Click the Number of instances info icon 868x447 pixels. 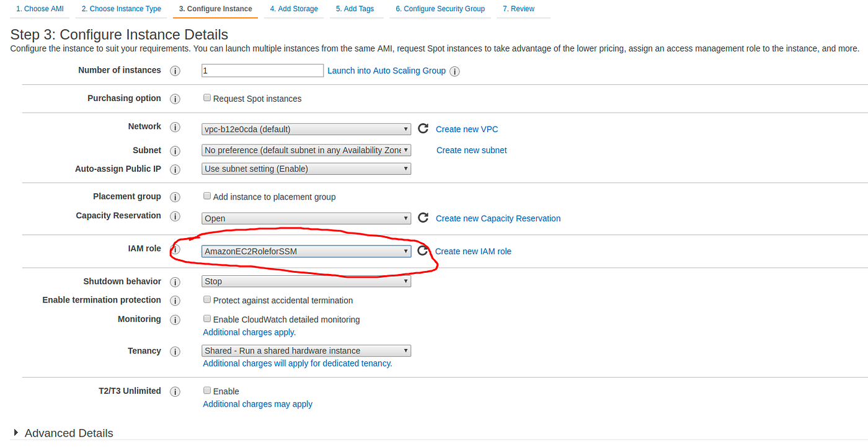point(175,70)
